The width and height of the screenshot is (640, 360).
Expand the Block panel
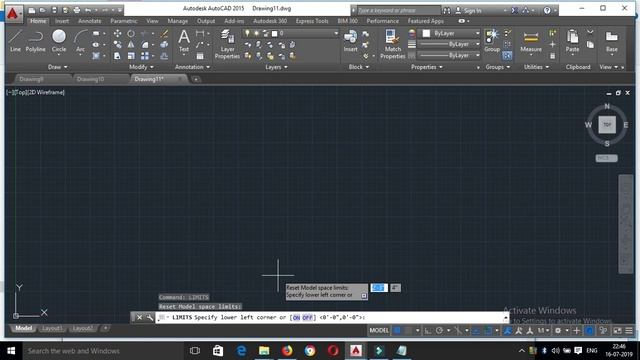[x=359, y=67]
